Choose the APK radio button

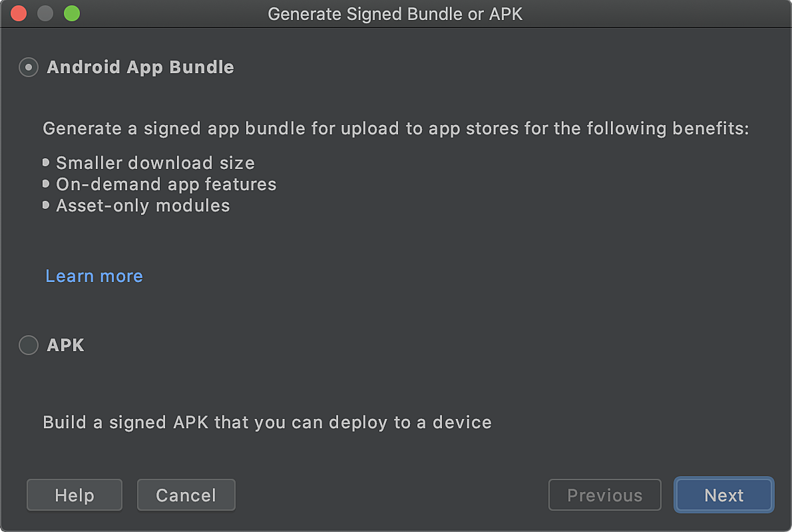29,345
